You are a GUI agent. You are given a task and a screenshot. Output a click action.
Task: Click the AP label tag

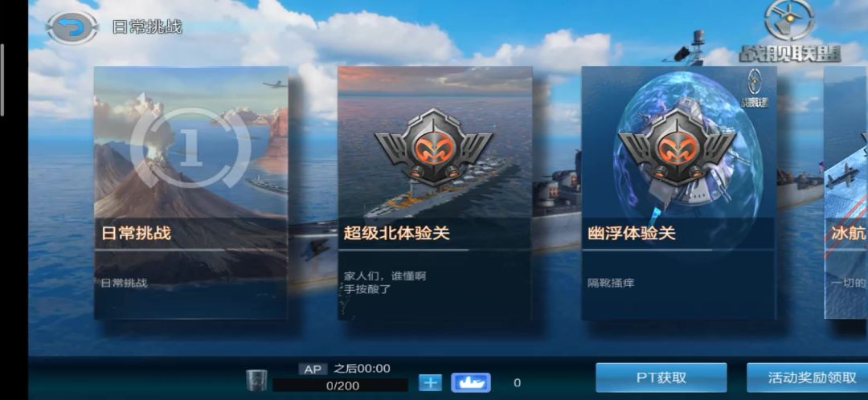[313, 369]
